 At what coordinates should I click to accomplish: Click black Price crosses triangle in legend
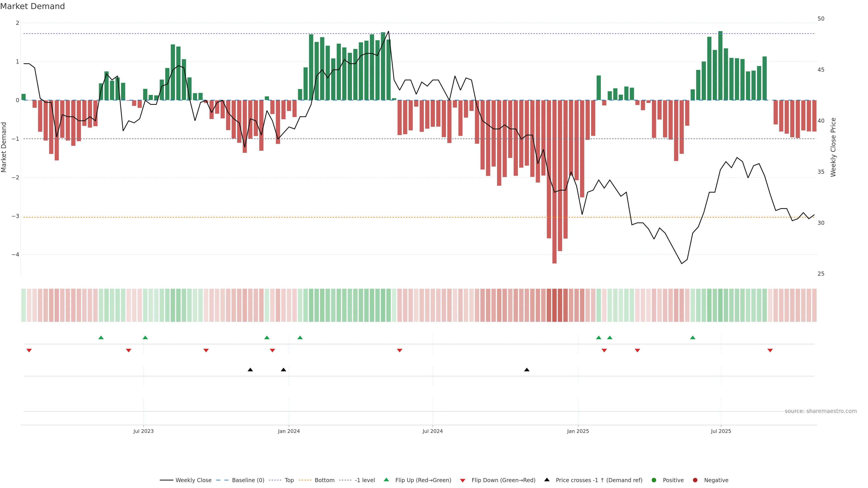[x=547, y=480]
